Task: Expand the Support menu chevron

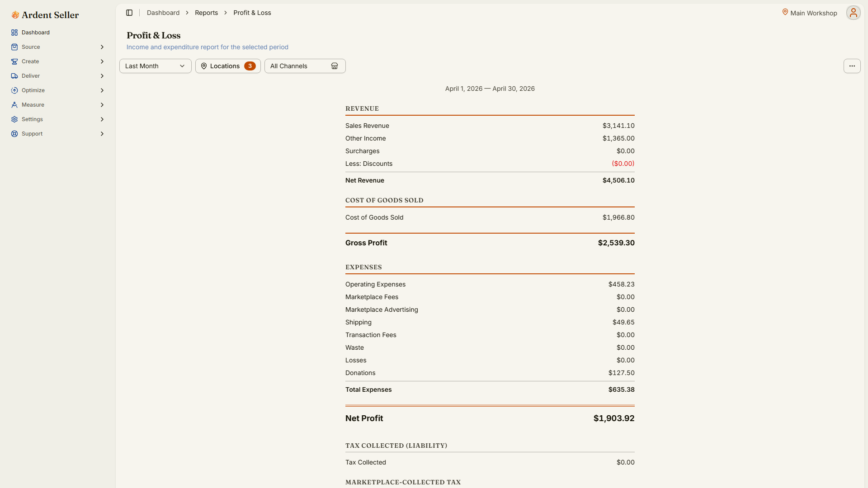Action: pos(102,134)
